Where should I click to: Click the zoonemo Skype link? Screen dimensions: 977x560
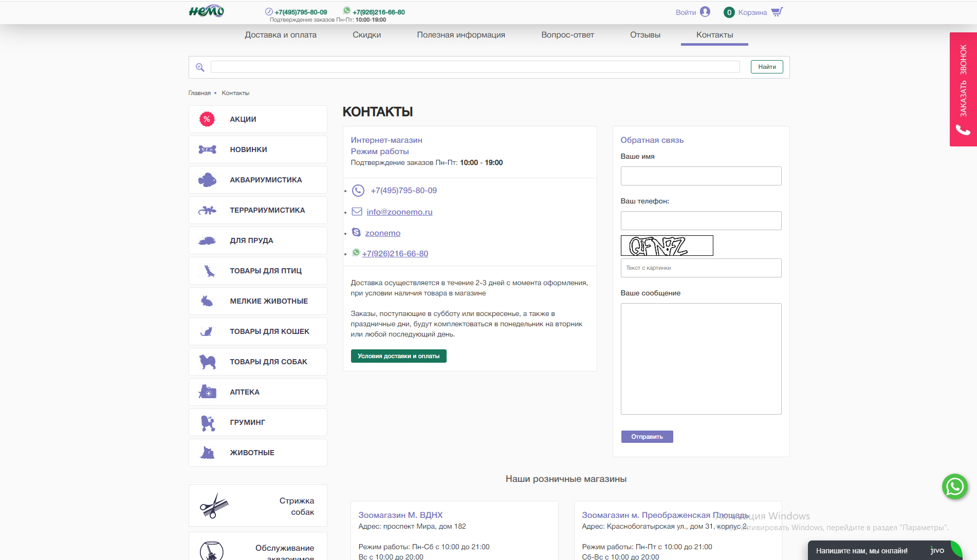(383, 233)
